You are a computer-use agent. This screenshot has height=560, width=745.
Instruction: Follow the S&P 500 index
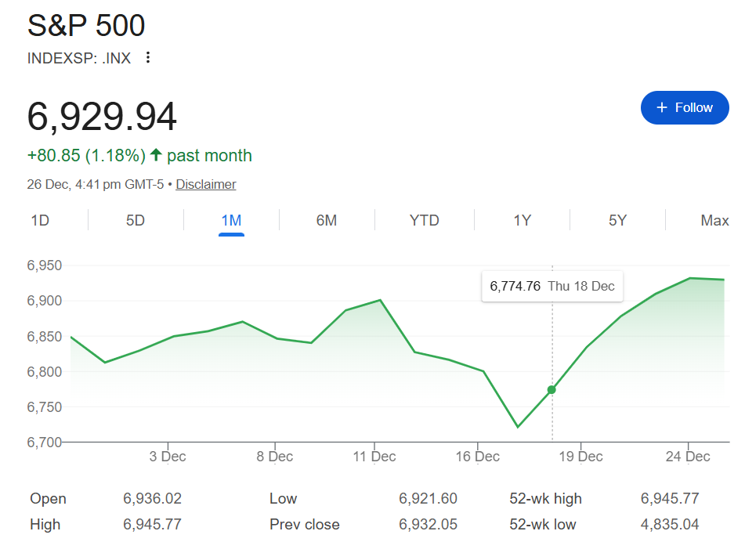pos(684,107)
